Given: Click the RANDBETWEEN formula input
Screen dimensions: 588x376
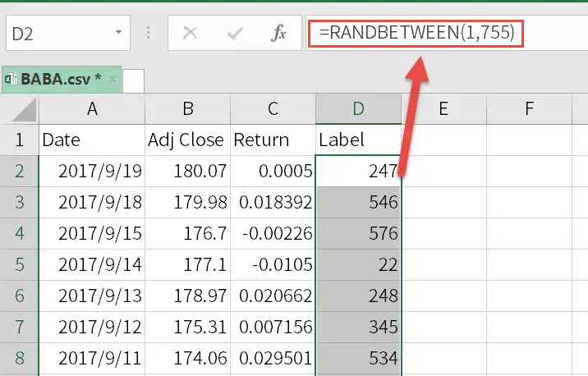Looking at the screenshot, I should pyautogui.click(x=416, y=33).
